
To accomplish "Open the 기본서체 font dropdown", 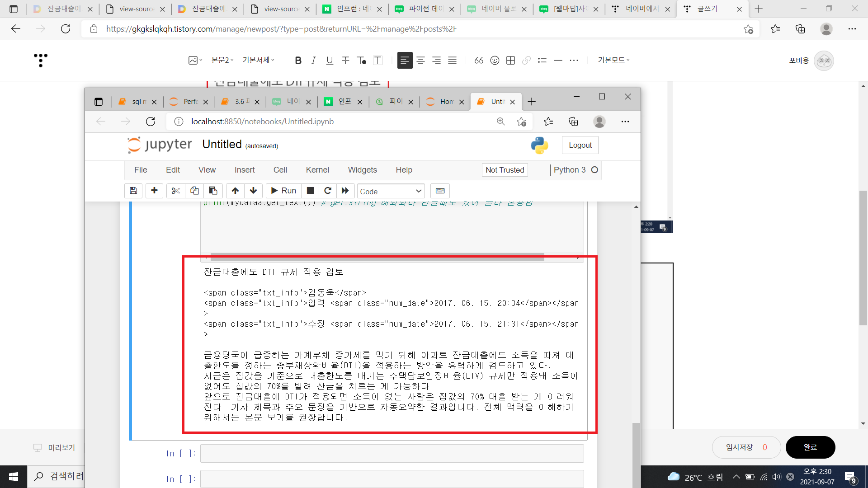I will pyautogui.click(x=259, y=60).
